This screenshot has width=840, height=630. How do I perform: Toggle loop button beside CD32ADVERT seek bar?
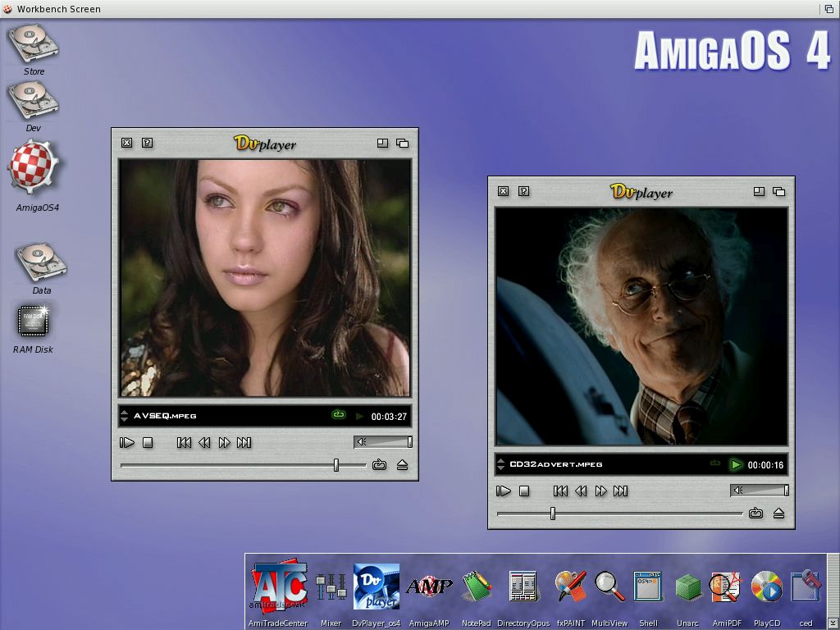pos(756,514)
